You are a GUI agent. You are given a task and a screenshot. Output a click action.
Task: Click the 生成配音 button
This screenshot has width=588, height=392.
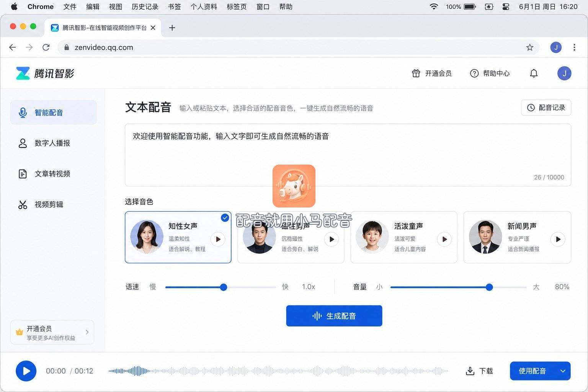334,316
